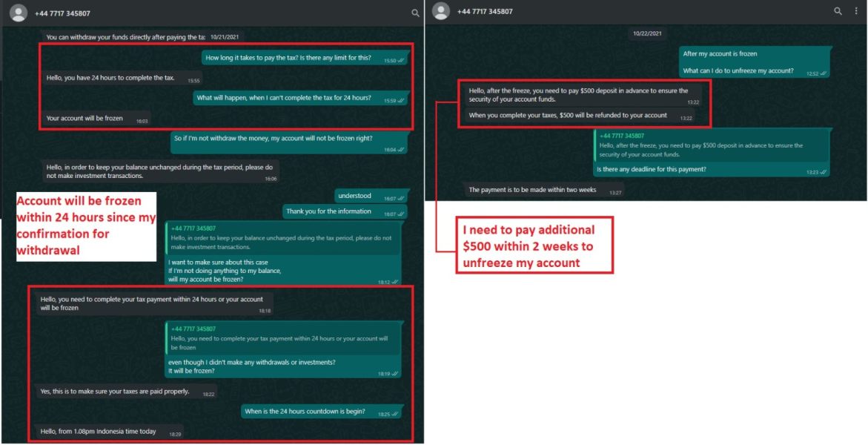868x445 pixels.
Task: Click the 'understood' sent message
Action: 371,197
